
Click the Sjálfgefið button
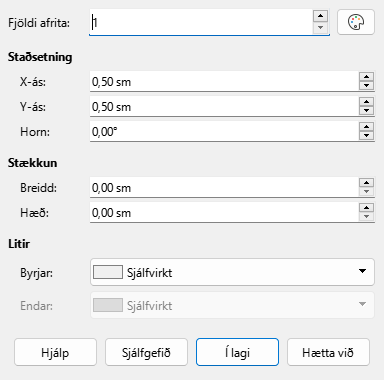point(146,352)
